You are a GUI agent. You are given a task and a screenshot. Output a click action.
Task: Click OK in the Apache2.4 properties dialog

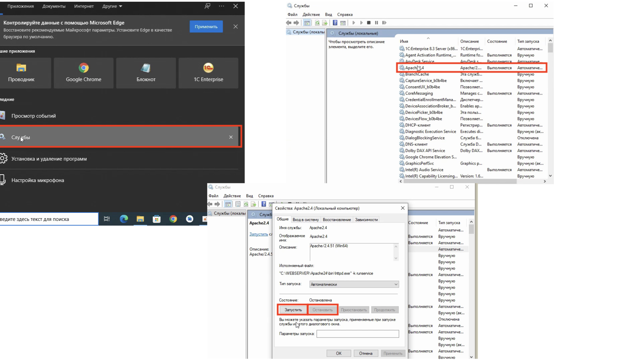[x=339, y=353]
